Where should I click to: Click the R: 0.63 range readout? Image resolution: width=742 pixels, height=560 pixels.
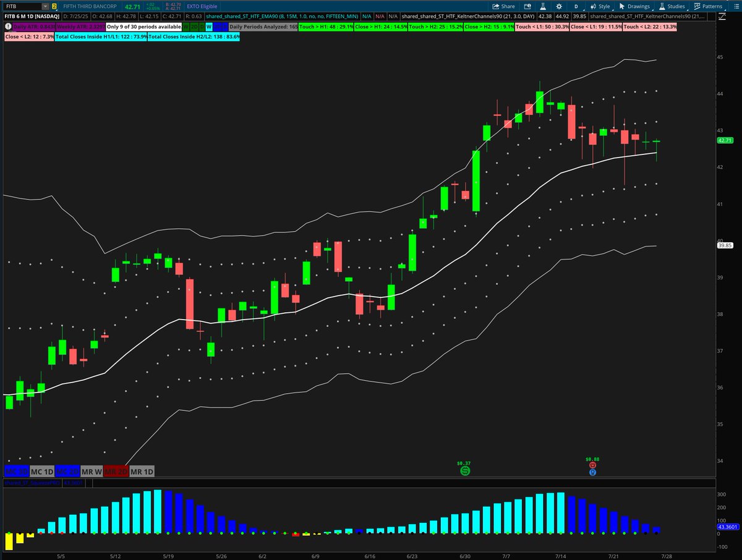coord(194,16)
